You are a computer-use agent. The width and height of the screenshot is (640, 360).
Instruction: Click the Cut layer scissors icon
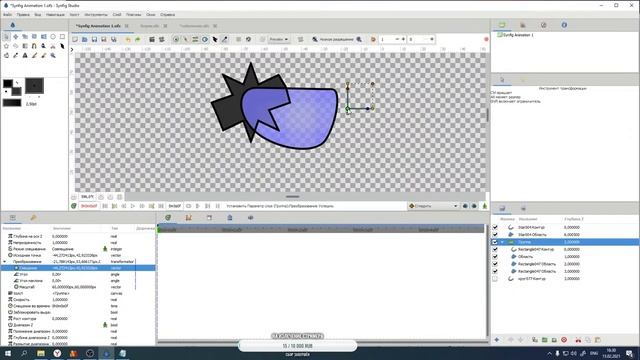click(x=578, y=340)
